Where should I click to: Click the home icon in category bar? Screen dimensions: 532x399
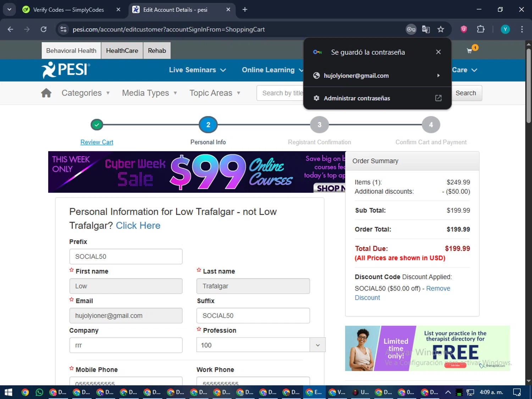point(46,93)
